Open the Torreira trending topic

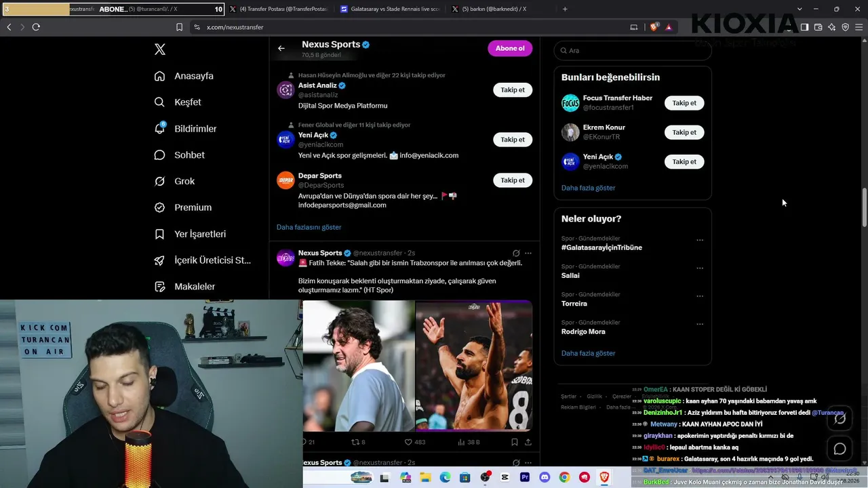click(574, 304)
